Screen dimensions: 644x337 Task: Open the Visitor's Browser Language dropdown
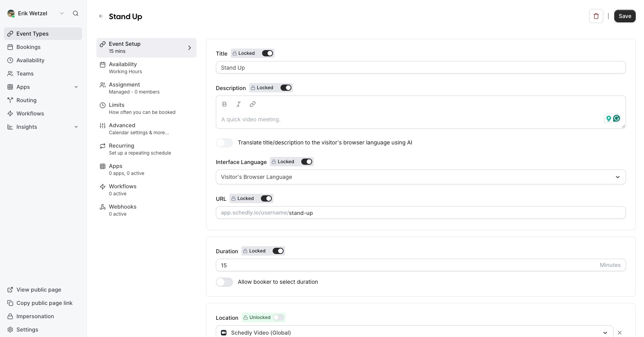point(421,177)
